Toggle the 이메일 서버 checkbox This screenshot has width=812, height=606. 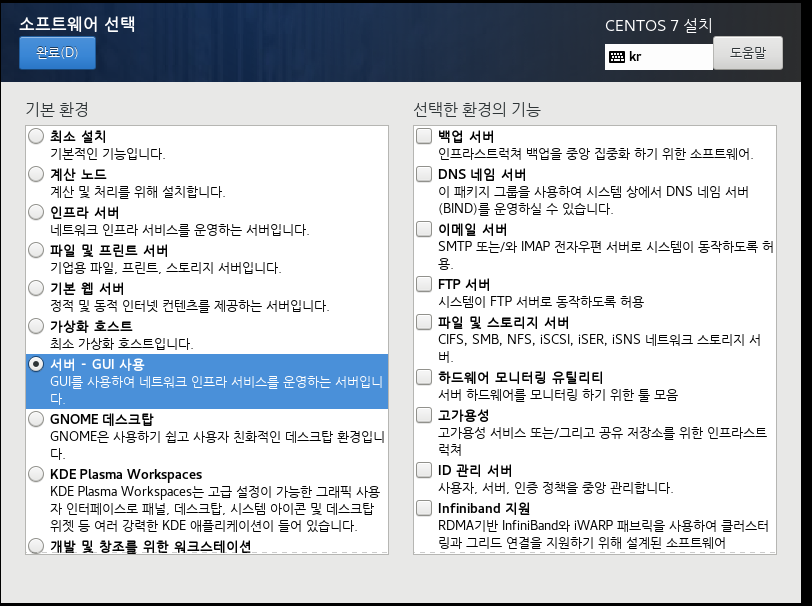click(424, 229)
